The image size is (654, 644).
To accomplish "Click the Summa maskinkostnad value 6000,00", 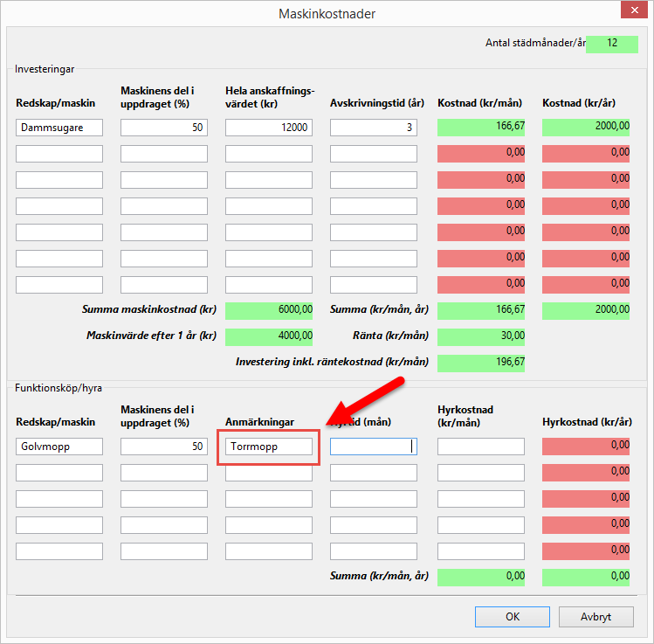I will [x=268, y=310].
